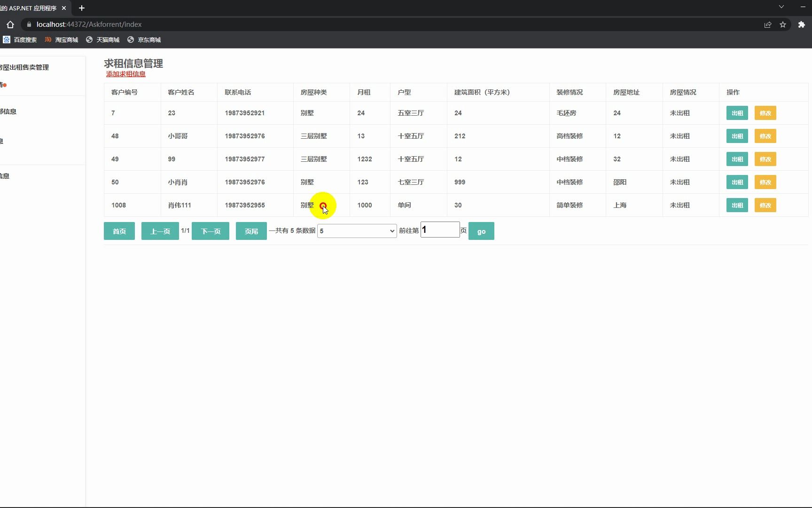This screenshot has width=812, height=508.
Task: Click the 求租信息管理 page heading
Action: [x=133, y=63]
